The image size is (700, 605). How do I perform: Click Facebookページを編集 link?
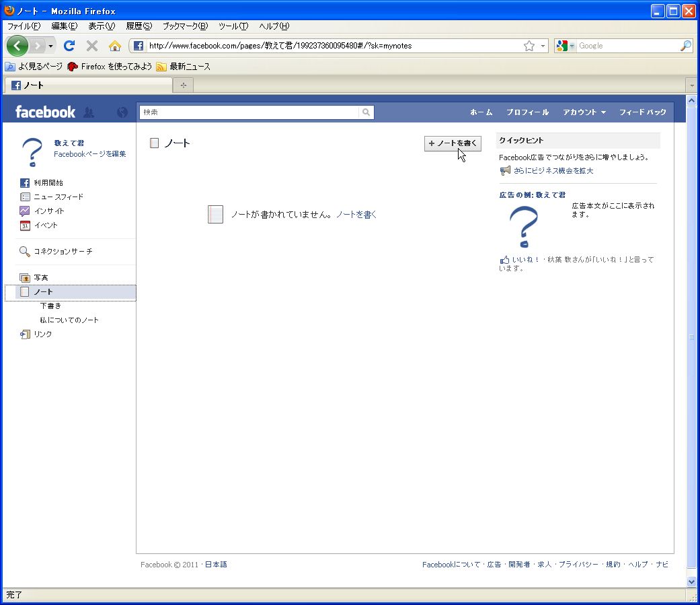click(89, 154)
